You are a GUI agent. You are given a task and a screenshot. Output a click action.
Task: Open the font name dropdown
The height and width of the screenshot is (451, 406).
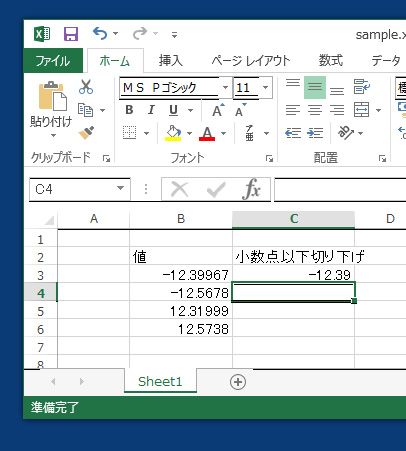click(225, 88)
